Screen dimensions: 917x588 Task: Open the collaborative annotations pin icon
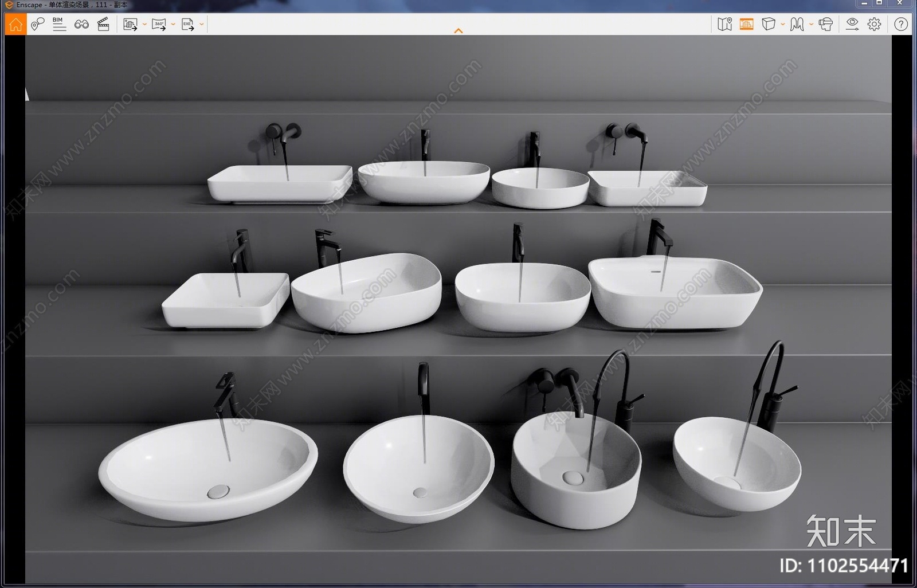tap(37, 24)
